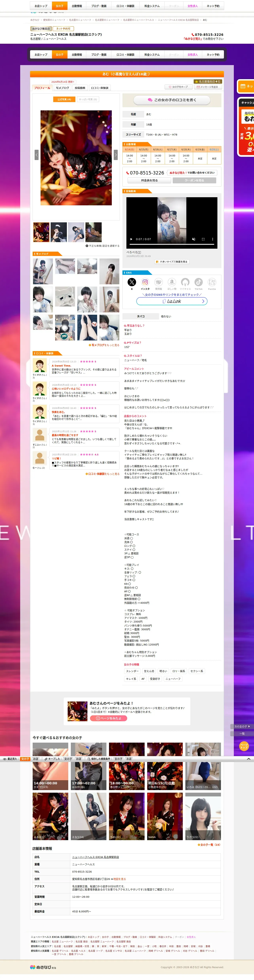Click the 名古屋風俗店4位 ranking badge
Image resolution: width=254 pixels, height=980 pixels.
(208, 82)
